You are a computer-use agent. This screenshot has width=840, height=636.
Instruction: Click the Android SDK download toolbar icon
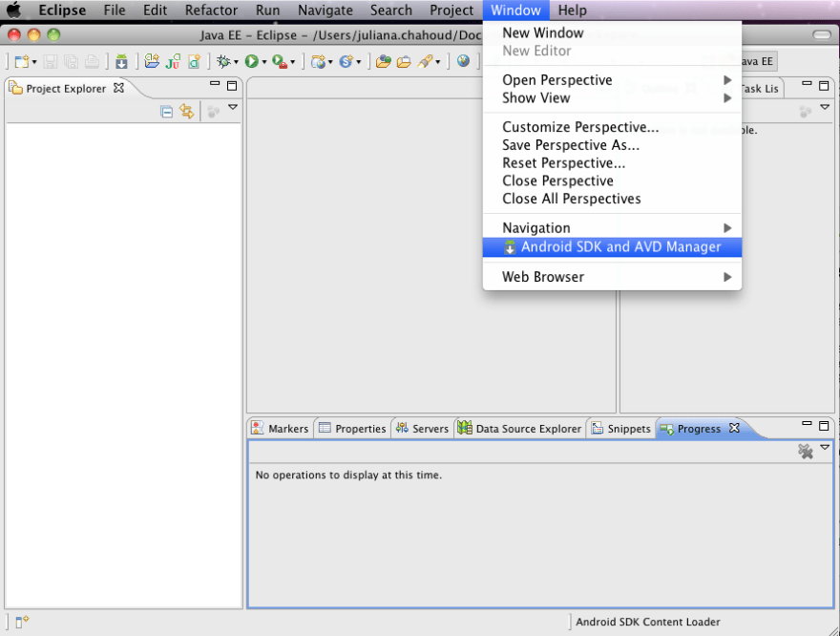121,61
